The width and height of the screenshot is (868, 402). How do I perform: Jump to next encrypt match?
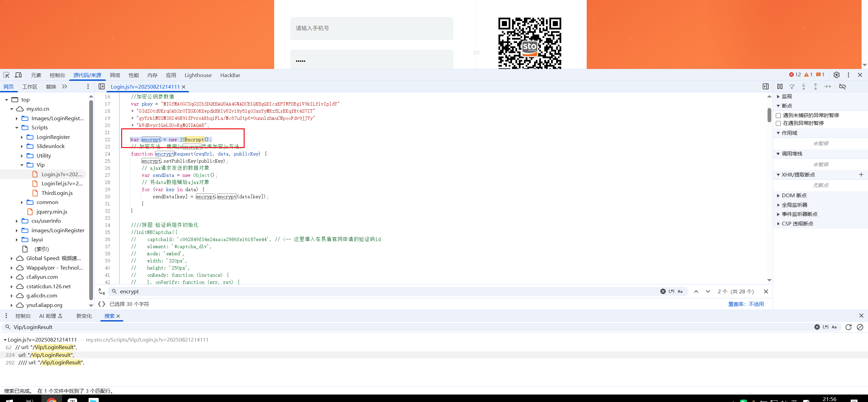coord(708,291)
